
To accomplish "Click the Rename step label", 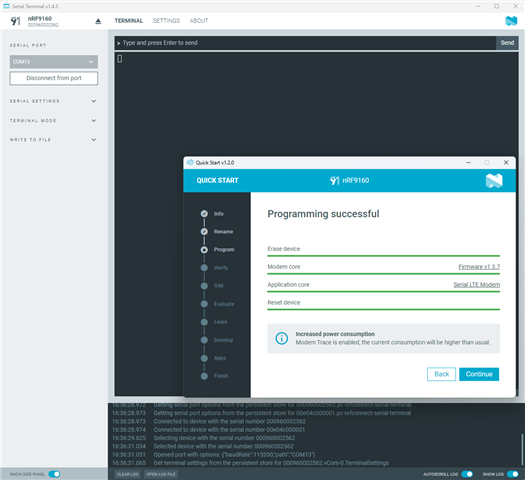I will point(223,232).
